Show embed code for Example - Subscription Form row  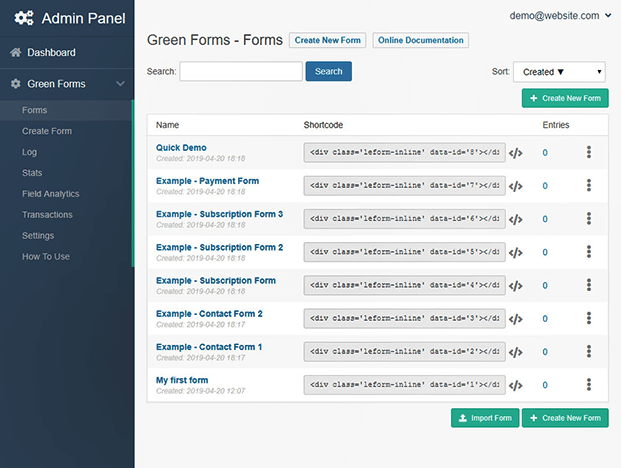516,286
